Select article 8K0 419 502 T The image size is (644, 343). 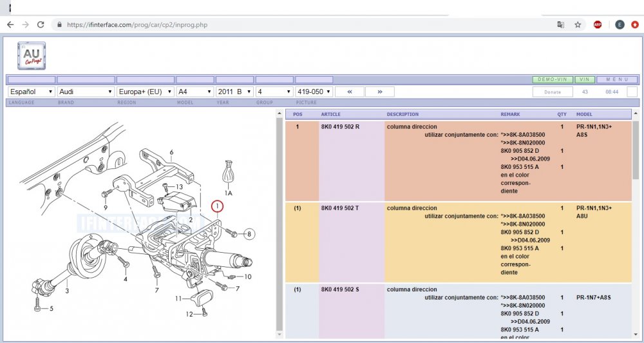point(339,208)
